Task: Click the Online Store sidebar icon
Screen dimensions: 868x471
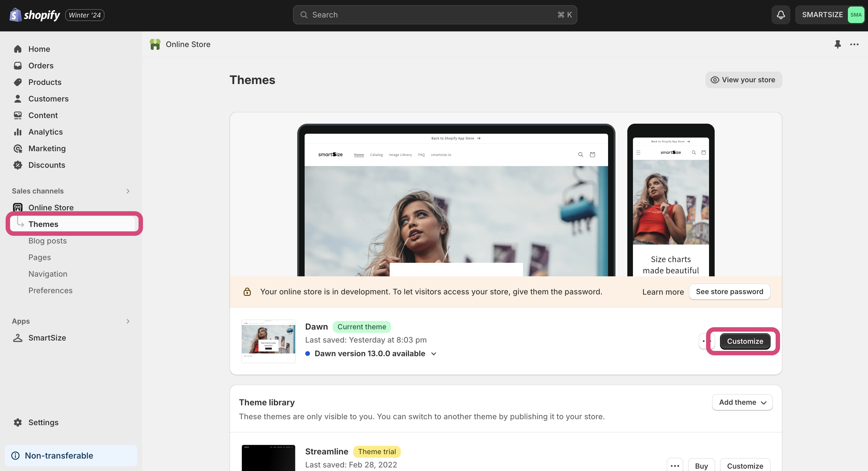Action: pos(17,207)
